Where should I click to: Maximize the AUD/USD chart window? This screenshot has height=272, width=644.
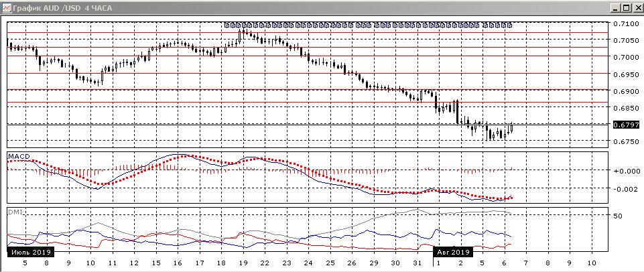point(626,7)
